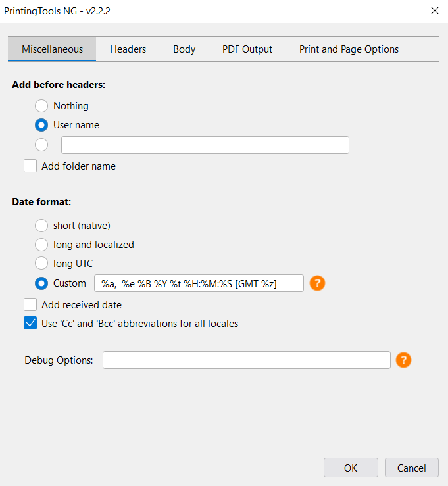This screenshot has height=486, width=448.
Task: Select the Nothing radio button
Action: (41, 106)
